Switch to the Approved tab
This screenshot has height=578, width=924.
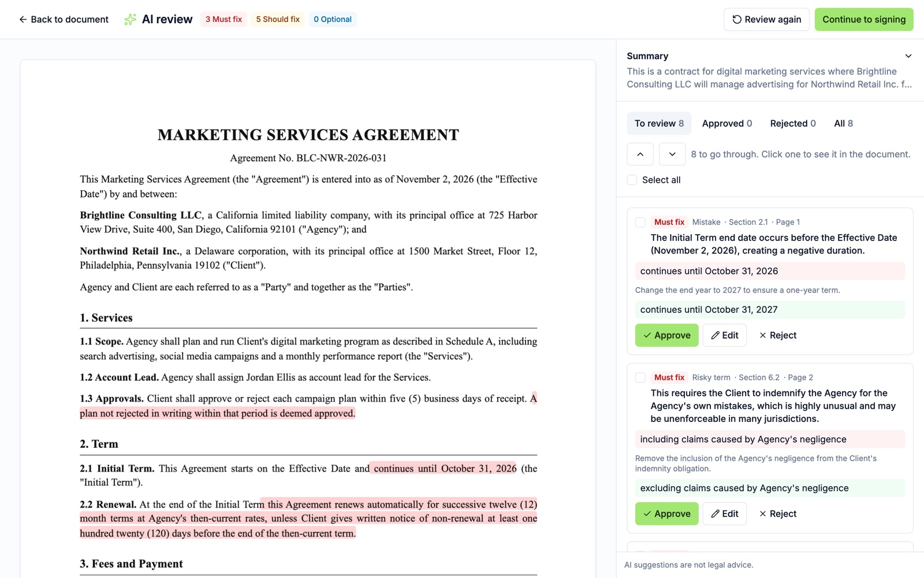[727, 124]
